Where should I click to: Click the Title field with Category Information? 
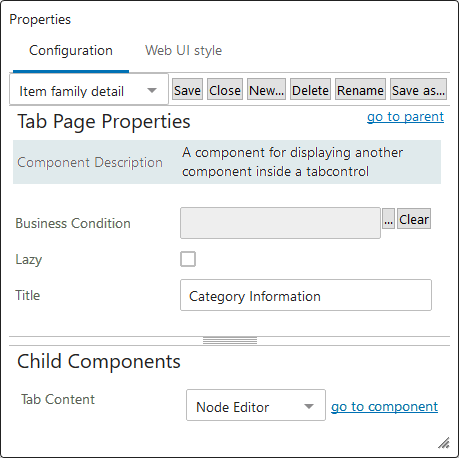point(306,295)
